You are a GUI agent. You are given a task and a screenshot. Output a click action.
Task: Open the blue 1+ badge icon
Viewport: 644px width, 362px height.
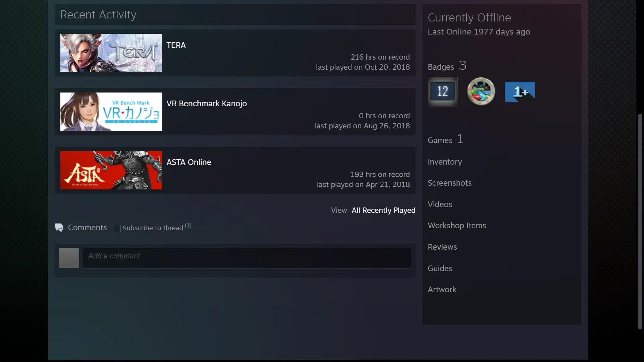[520, 92]
